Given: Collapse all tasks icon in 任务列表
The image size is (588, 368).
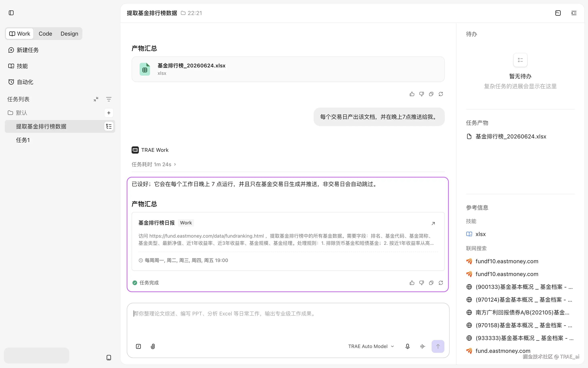Looking at the screenshot, I should coord(96,99).
